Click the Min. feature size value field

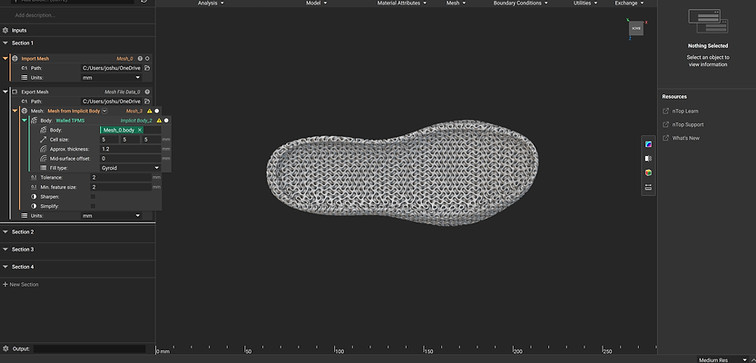coord(121,187)
